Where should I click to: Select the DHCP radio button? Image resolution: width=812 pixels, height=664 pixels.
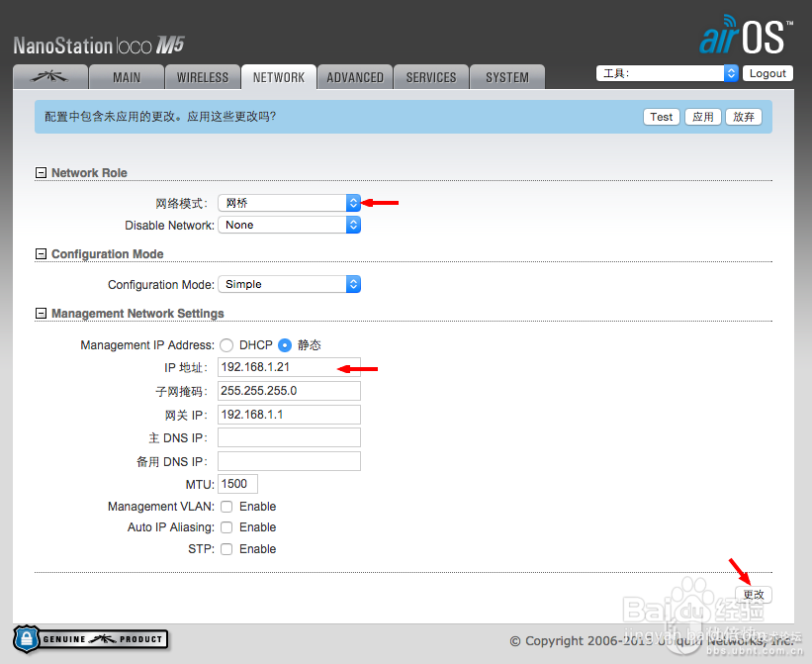226,345
